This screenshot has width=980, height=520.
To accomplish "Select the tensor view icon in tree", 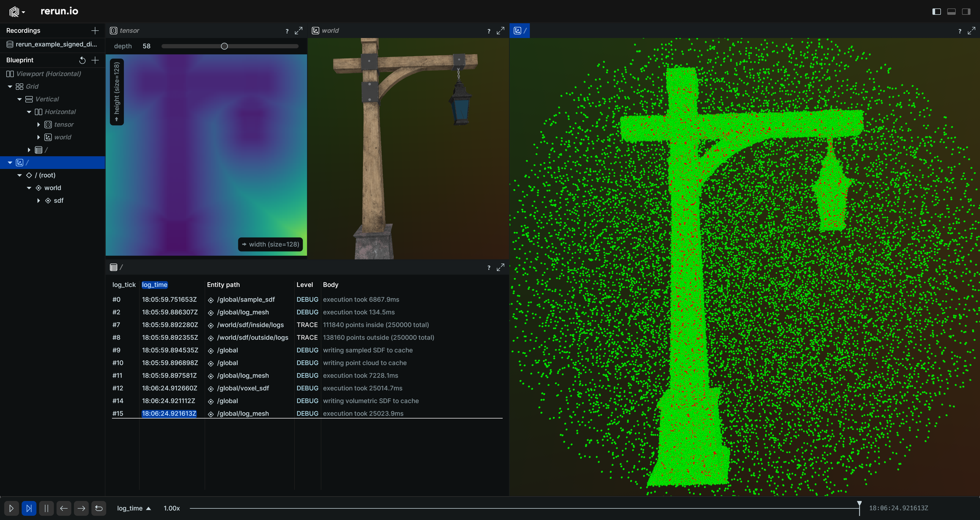I will [x=48, y=125].
